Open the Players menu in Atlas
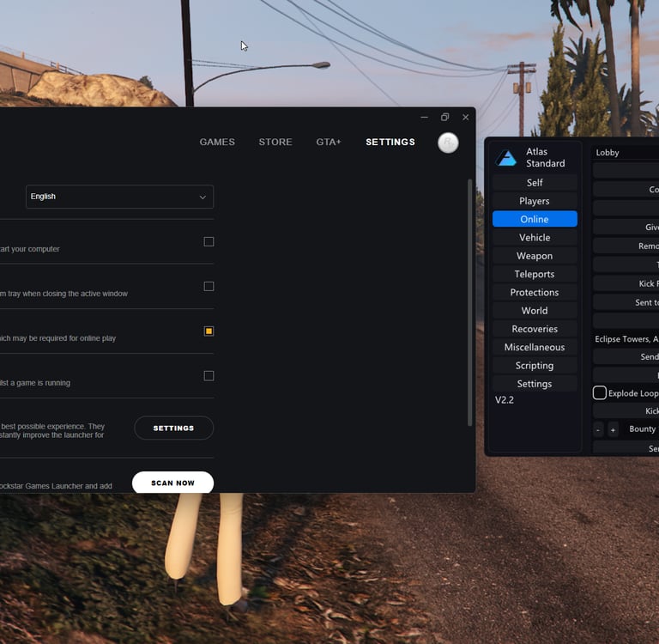 [x=535, y=201]
